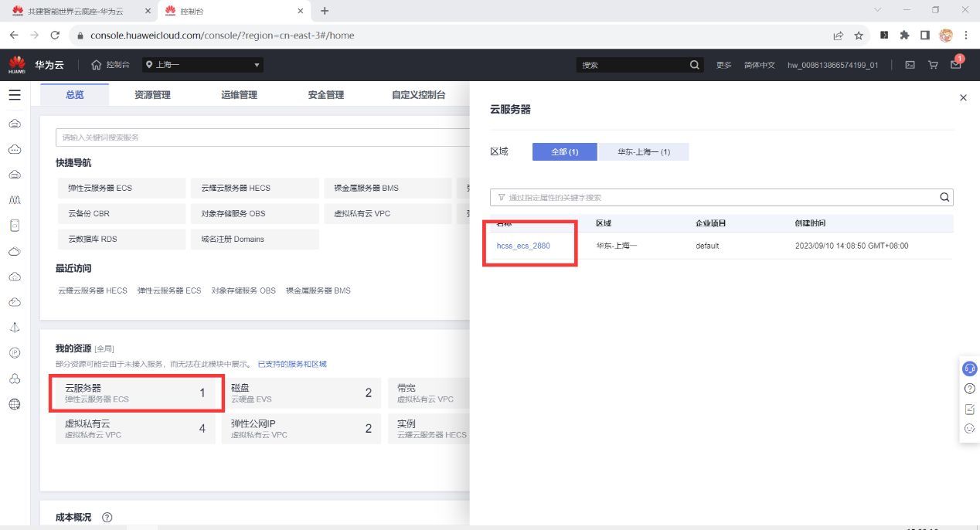The image size is (980, 530).
Task: Switch to the 安全管理 tab
Action: click(325, 95)
